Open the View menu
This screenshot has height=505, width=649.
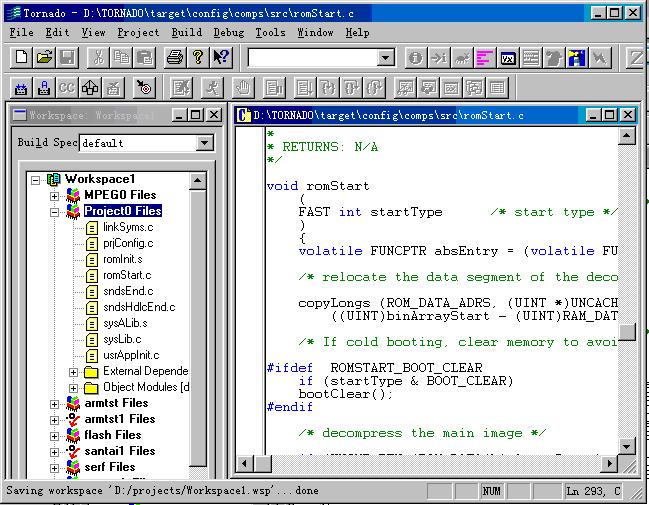pyautogui.click(x=93, y=32)
